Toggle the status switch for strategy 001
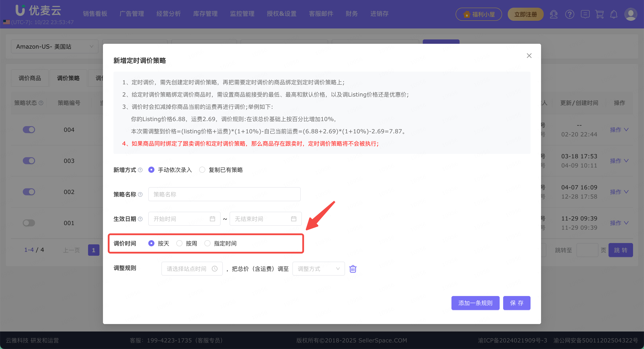The width and height of the screenshot is (644, 349). (x=29, y=223)
